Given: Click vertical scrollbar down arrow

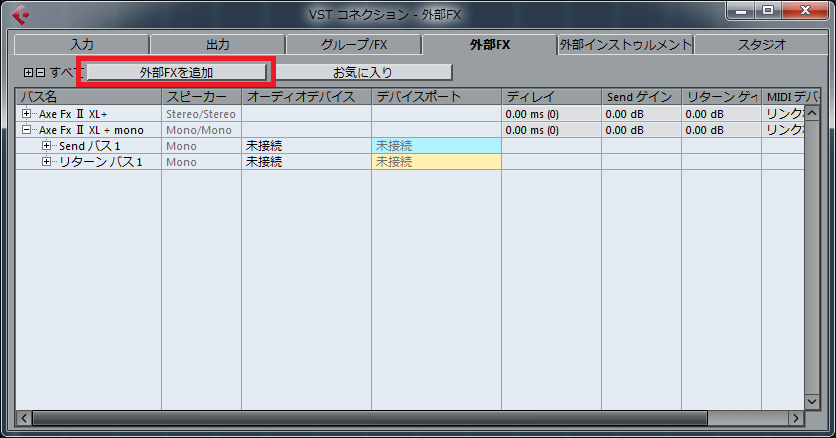Looking at the screenshot, I should click(x=811, y=402).
